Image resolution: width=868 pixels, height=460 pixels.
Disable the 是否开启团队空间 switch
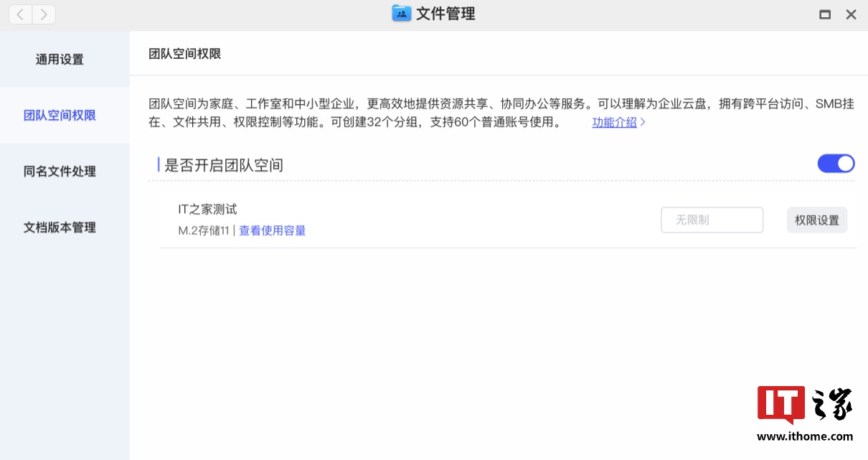tap(836, 164)
